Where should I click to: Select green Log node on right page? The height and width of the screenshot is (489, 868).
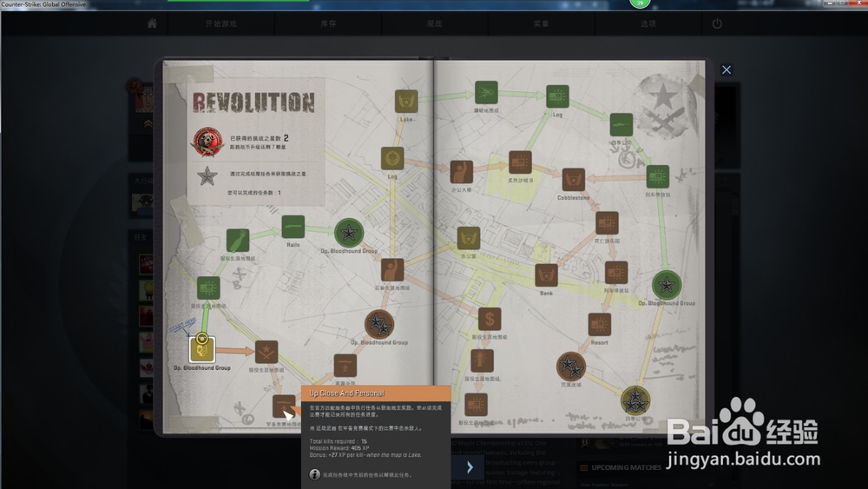(557, 97)
